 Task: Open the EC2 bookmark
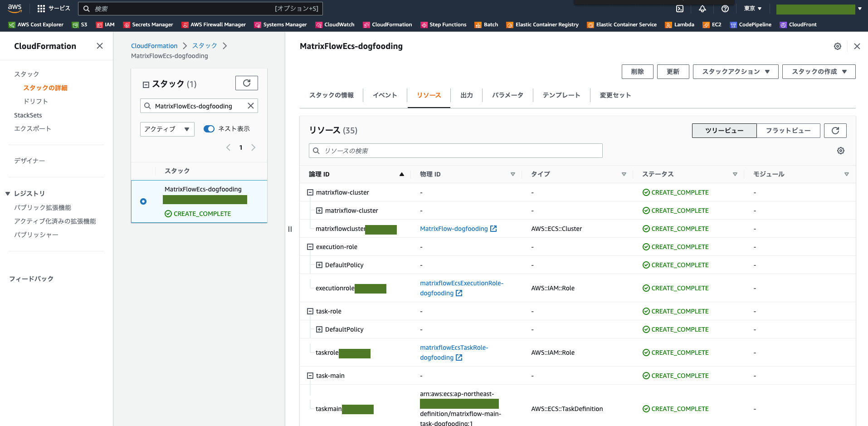point(712,24)
